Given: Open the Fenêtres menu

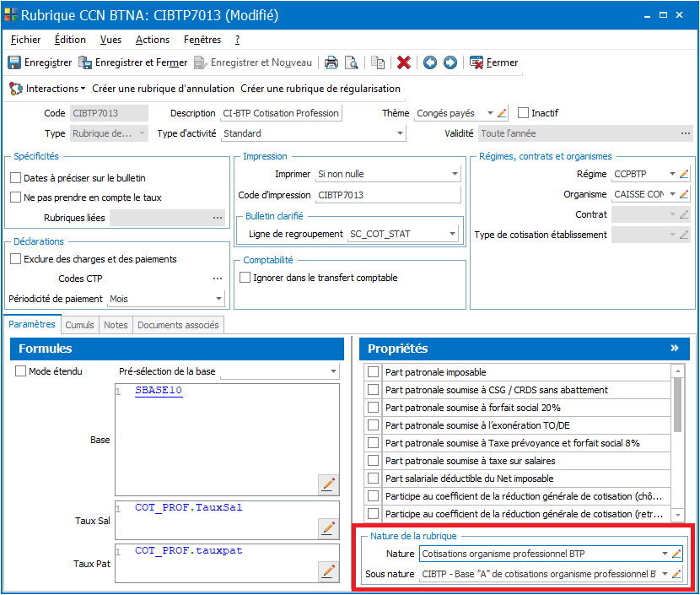Looking at the screenshot, I should [x=202, y=40].
